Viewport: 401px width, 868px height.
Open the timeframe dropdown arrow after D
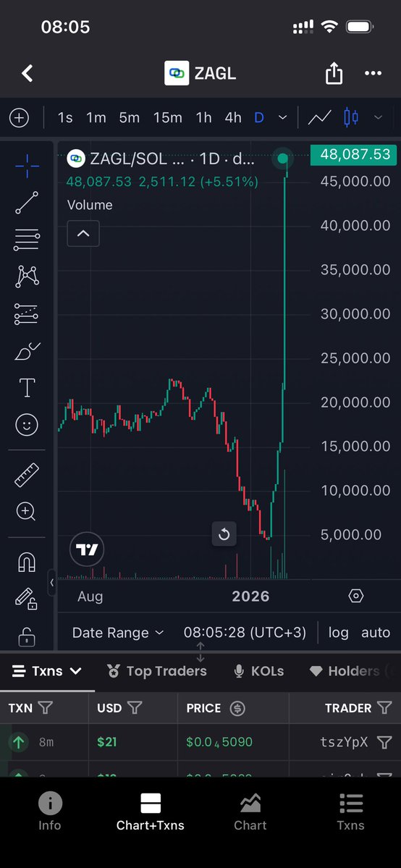[282, 117]
